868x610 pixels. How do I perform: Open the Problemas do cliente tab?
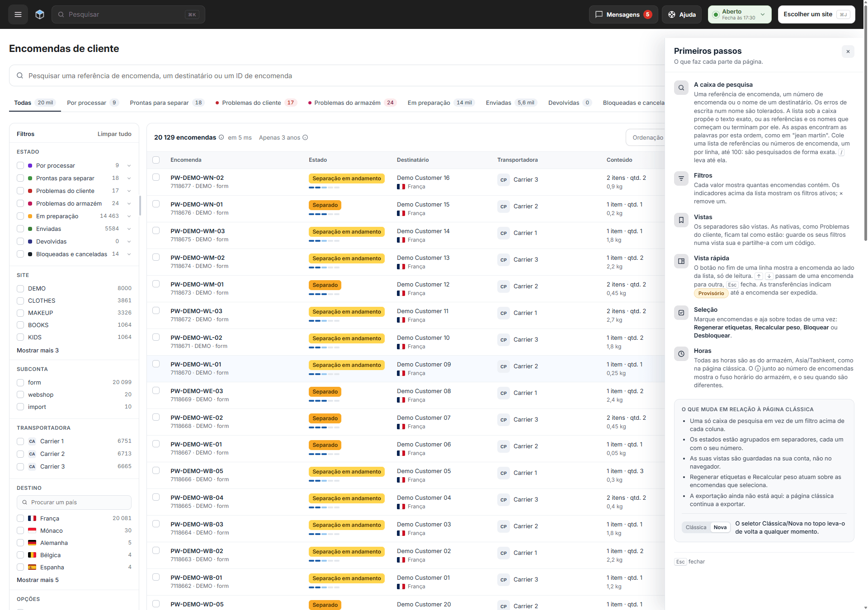pyautogui.click(x=256, y=103)
